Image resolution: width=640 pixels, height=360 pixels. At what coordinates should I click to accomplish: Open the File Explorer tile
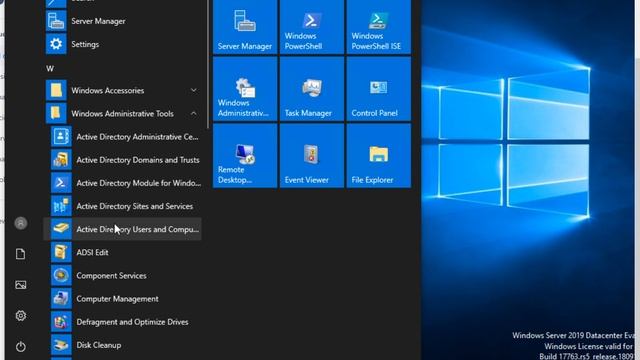tap(379, 156)
